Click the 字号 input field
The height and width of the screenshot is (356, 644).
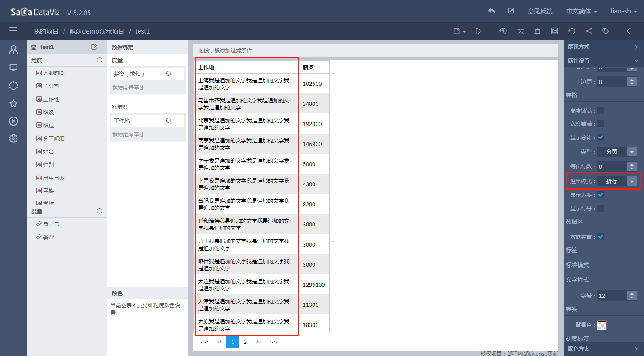[612, 296]
